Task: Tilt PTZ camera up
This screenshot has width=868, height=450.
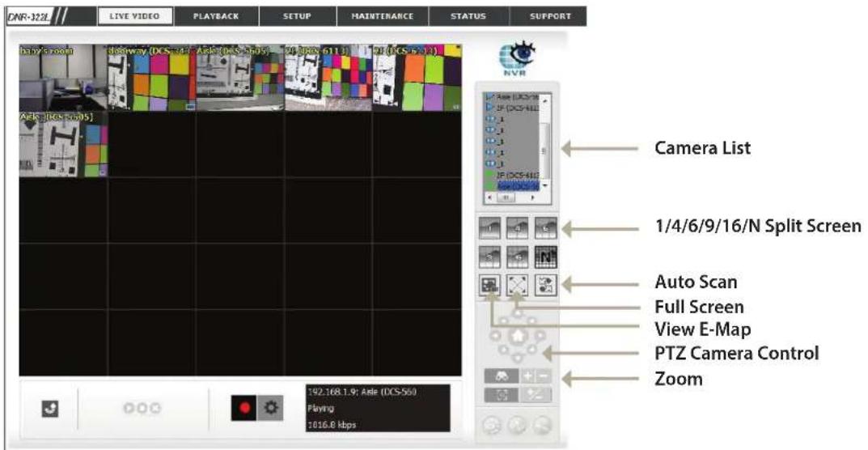Action: 517,314
